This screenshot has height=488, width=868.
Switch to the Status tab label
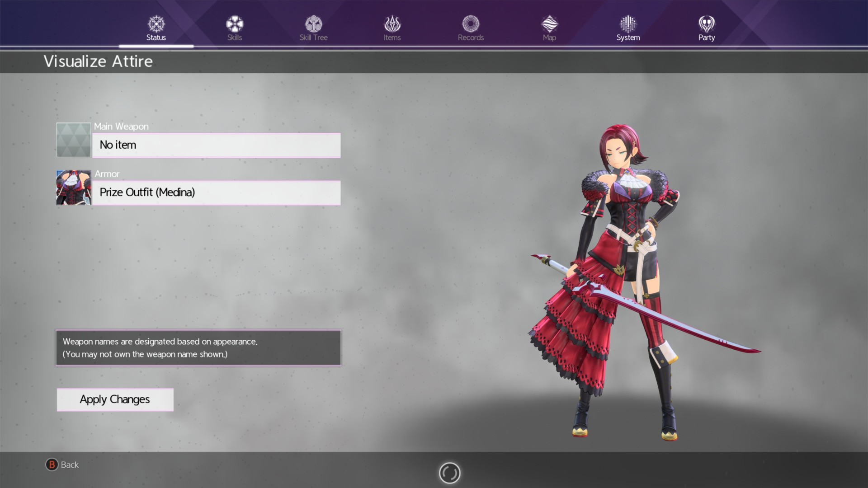click(156, 38)
